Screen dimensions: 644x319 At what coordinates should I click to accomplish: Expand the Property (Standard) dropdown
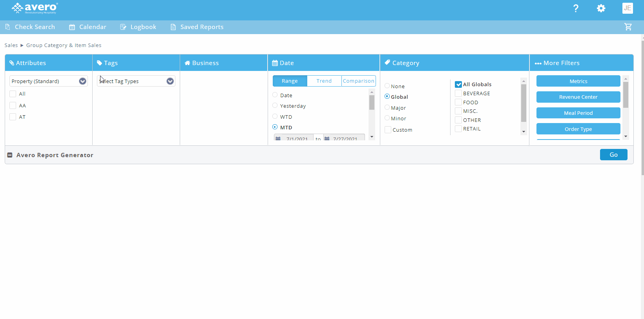pyautogui.click(x=82, y=81)
